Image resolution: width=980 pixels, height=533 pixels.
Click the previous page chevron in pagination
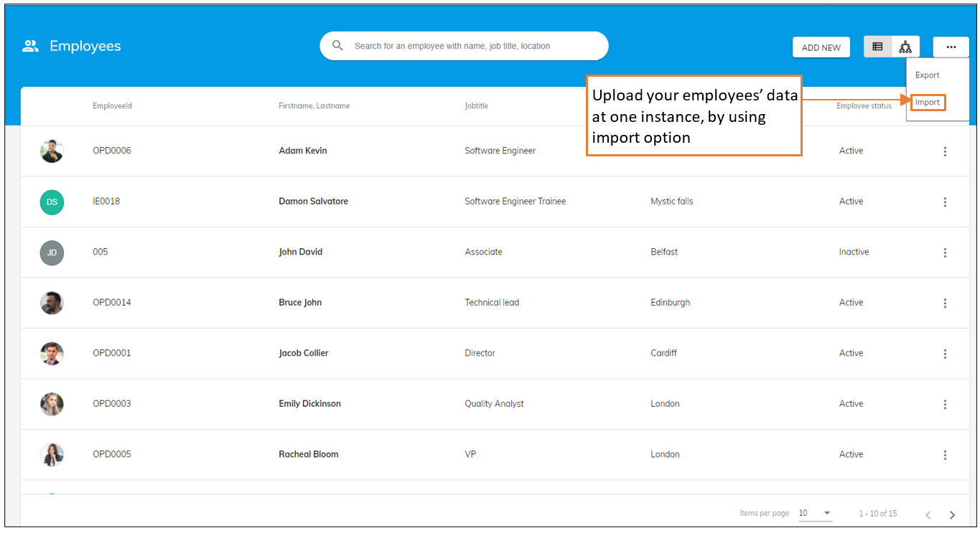(x=927, y=514)
